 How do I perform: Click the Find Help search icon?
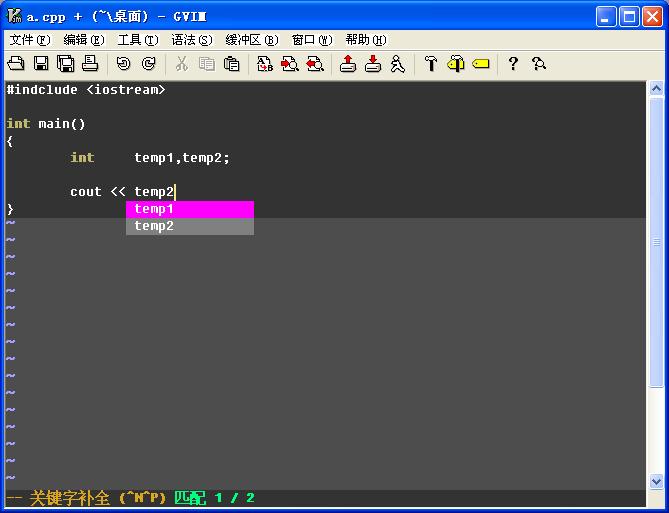point(539,64)
